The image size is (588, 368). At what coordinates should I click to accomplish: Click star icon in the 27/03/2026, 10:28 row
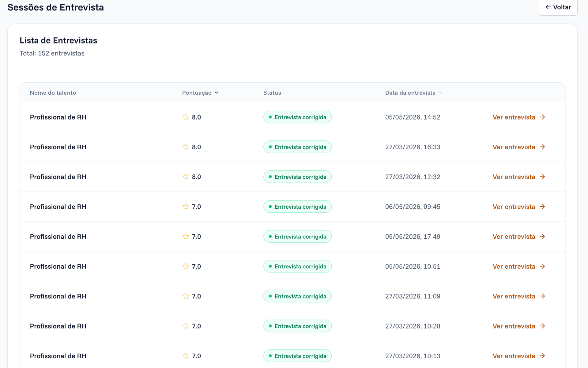186,326
